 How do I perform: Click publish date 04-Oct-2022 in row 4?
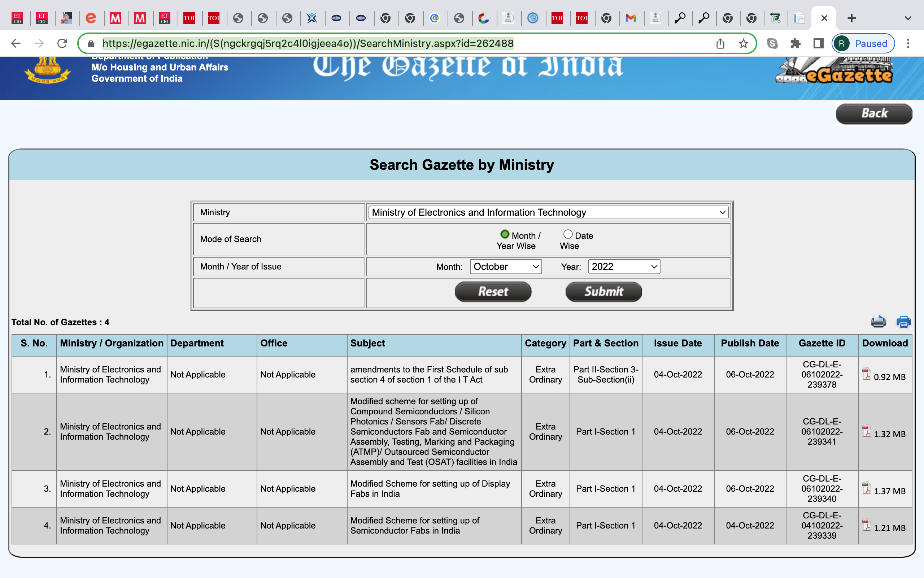point(750,525)
